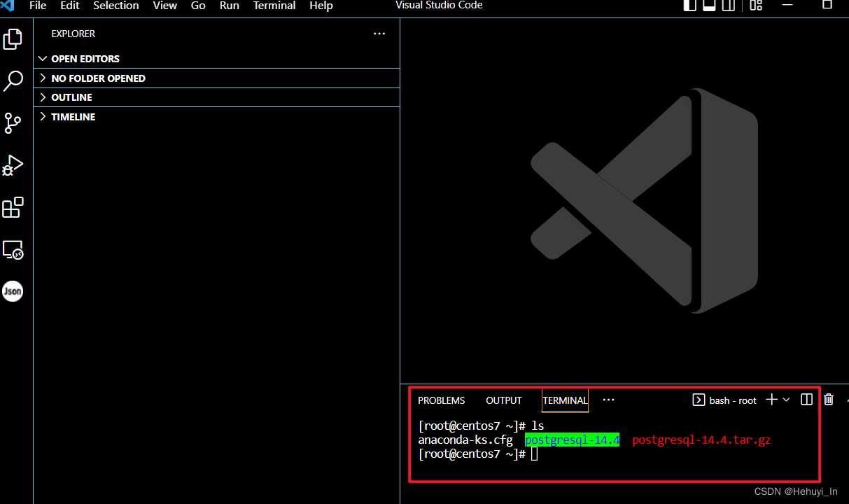The image size is (849, 504).
Task: Open the Extensions view
Action: 13,207
